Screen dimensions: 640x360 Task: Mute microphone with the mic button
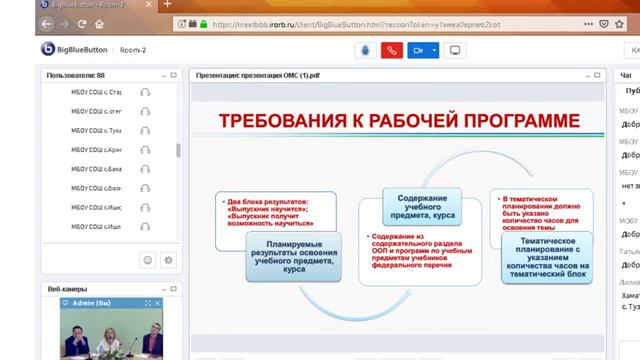click(x=365, y=50)
